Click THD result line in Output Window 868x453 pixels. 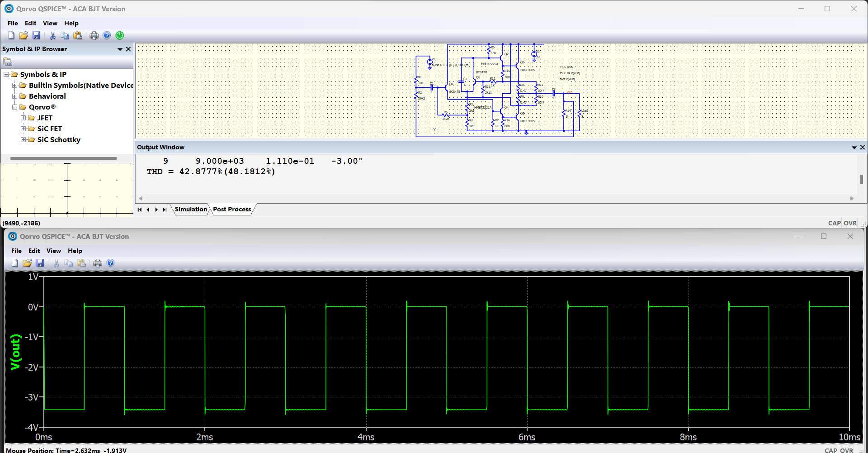(x=211, y=172)
